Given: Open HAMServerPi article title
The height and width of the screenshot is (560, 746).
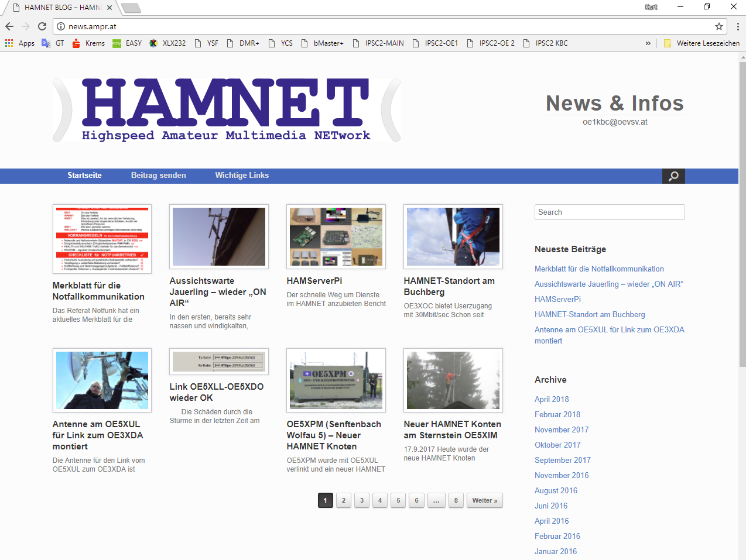Looking at the screenshot, I should coord(314,281).
